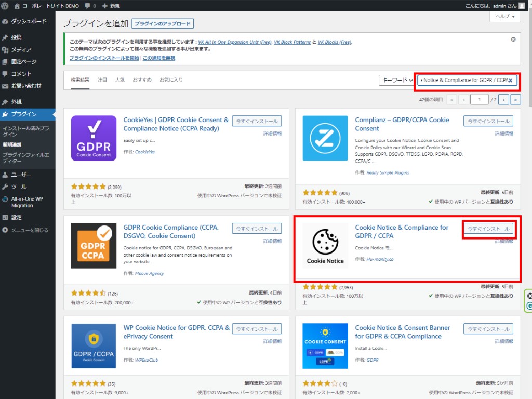The width and height of the screenshot is (532, 399).
Task: Go to next page of results
Action: coord(503,99)
